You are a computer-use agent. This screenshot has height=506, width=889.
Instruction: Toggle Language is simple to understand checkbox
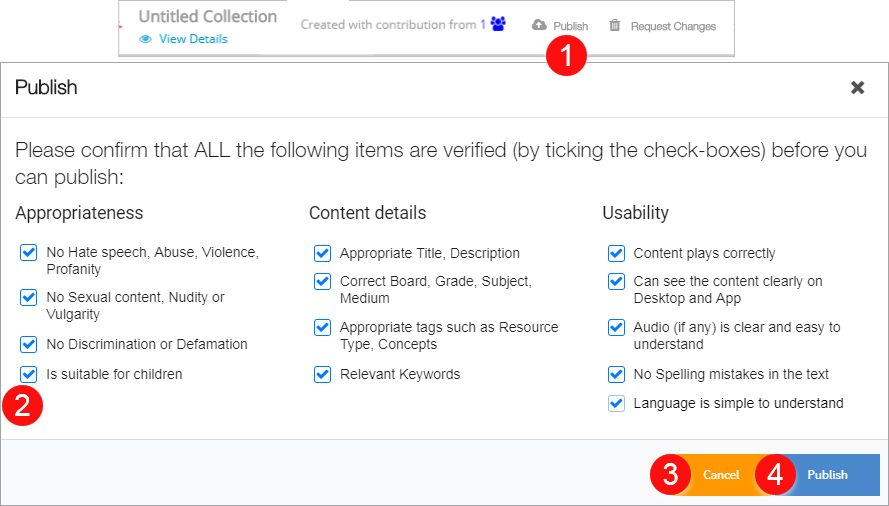(x=616, y=404)
